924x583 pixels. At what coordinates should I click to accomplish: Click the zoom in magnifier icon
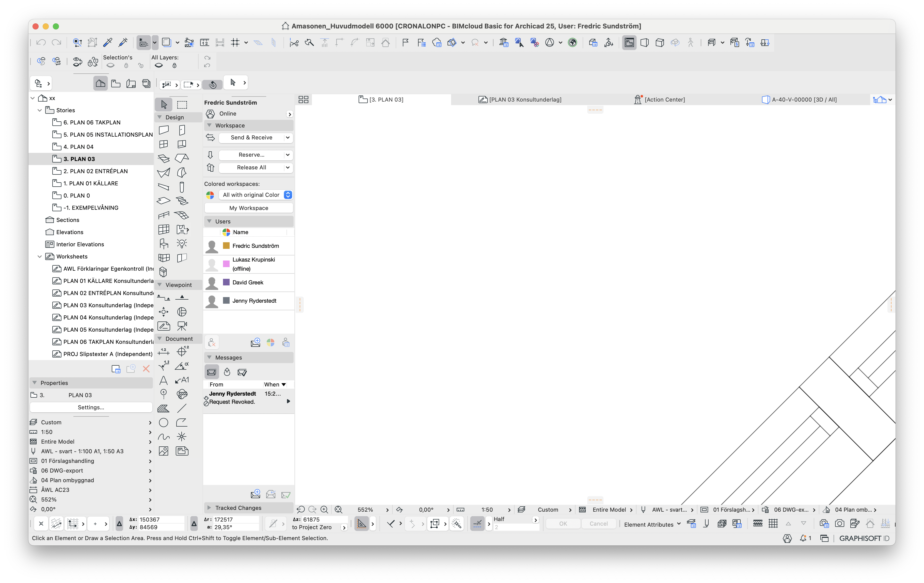(324, 509)
